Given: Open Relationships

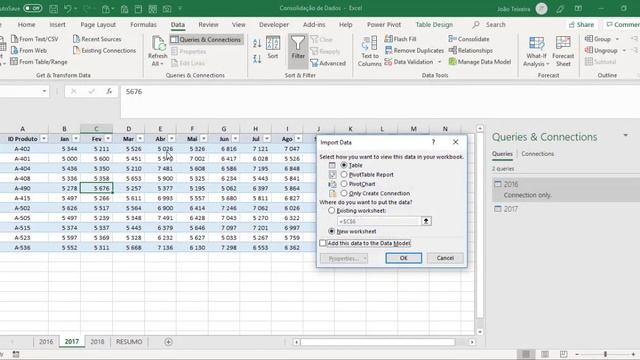Looking at the screenshot, I should pos(471,51).
